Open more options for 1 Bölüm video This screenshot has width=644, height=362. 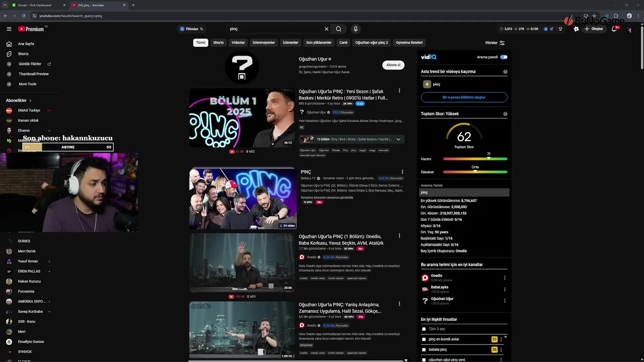(x=399, y=236)
